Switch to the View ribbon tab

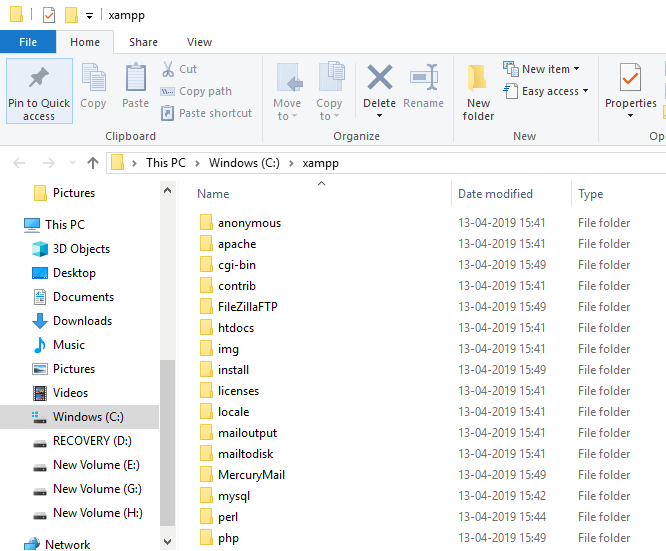199,42
